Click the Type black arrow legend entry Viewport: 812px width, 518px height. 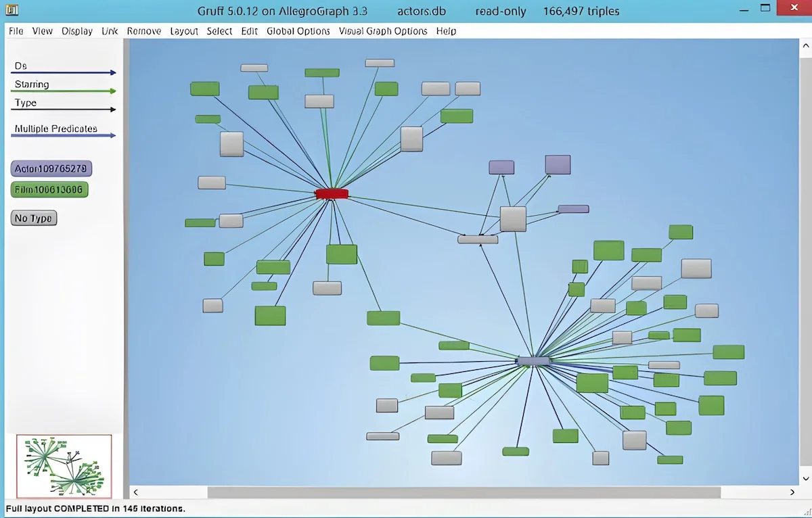point(64,105)
